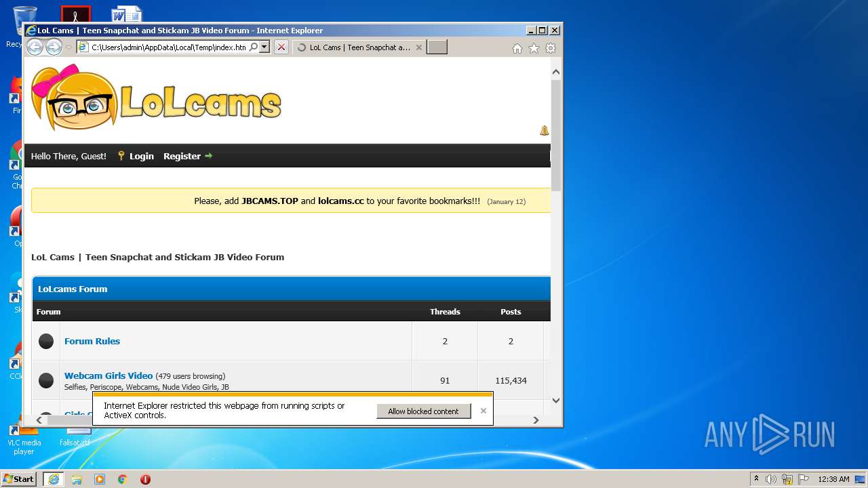Dismiss the restricted scripts notification bar
868x488 pixels.
[483, 411]
